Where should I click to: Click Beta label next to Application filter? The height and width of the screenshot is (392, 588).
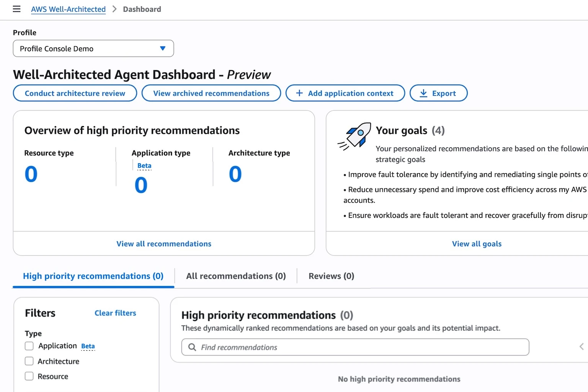(88, 346)
